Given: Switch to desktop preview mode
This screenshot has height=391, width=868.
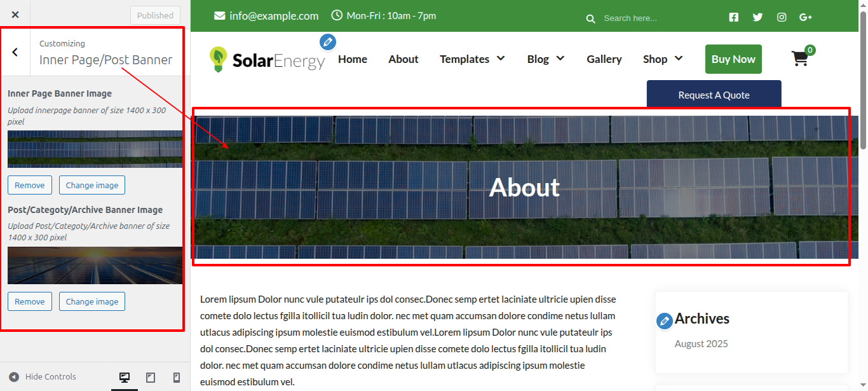Looking at the screenshot, I should [125, 377].
